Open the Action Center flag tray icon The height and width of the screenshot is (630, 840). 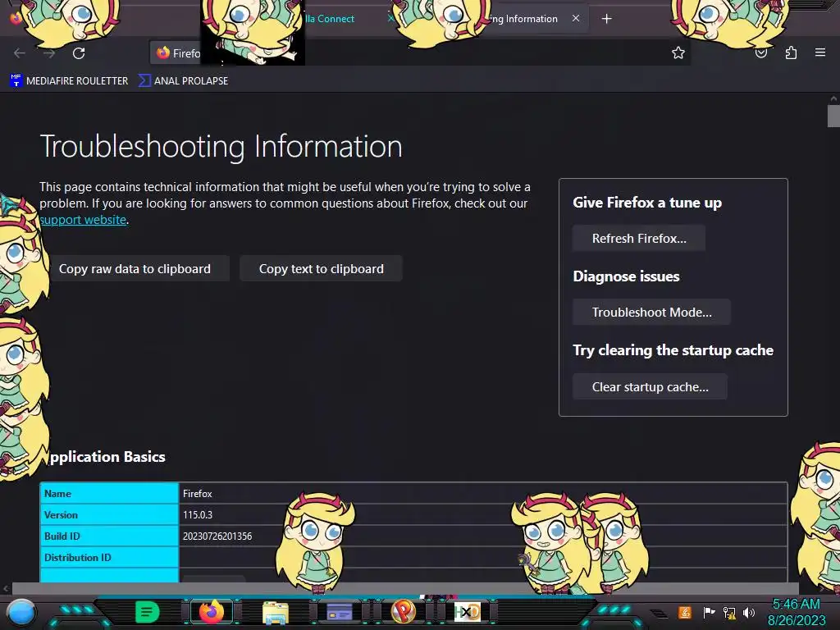point(710,612)
